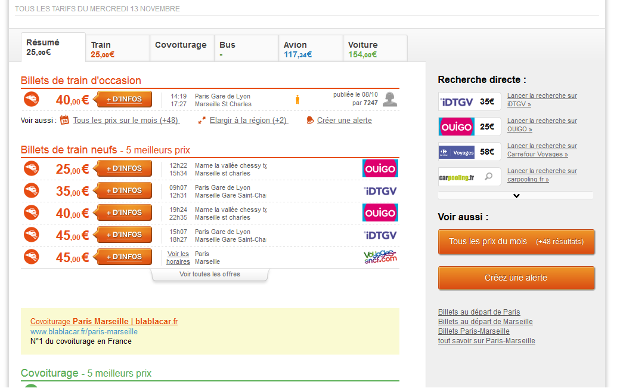Click Créer une alerte link
Screen dimensions: 620x388
tap(344, 120)
